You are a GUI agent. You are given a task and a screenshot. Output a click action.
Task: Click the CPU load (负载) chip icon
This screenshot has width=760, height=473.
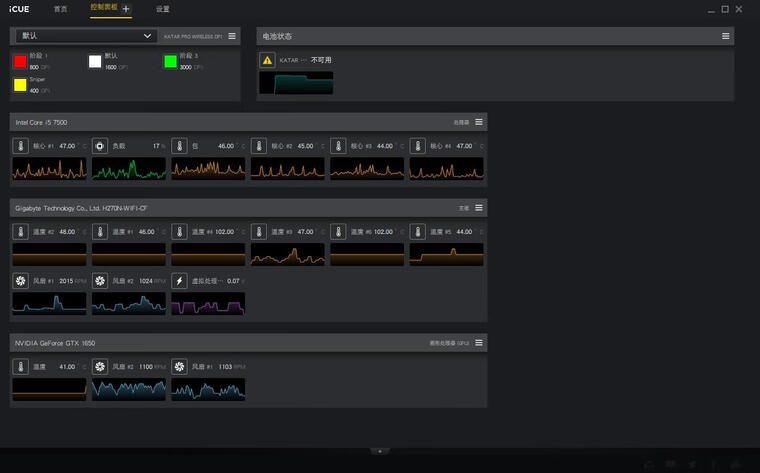click(100, 146)
